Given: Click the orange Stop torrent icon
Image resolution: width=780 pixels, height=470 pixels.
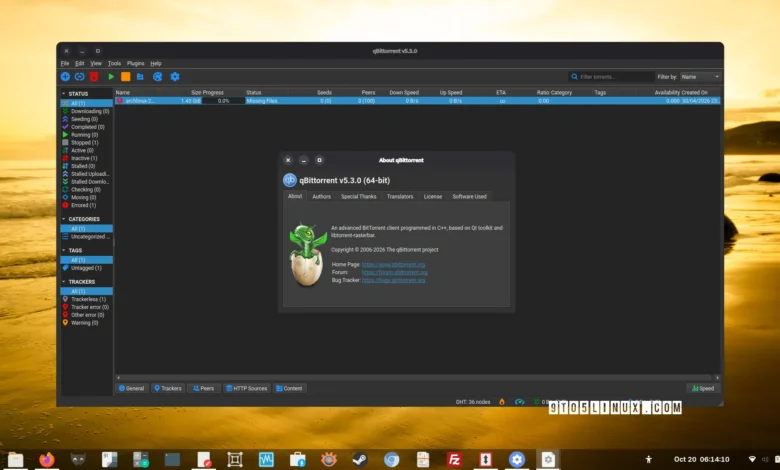Looking at the screenshot, I should [126, 77].
